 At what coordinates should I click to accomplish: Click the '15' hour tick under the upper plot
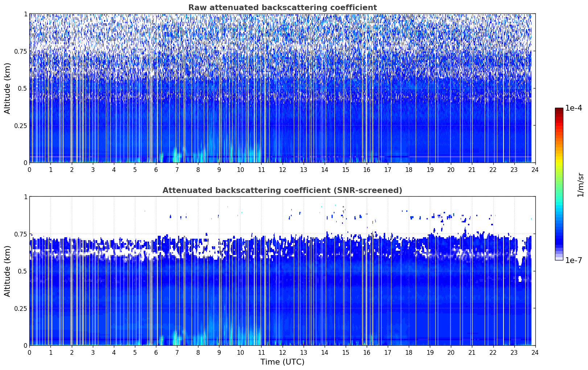point(346,170)
